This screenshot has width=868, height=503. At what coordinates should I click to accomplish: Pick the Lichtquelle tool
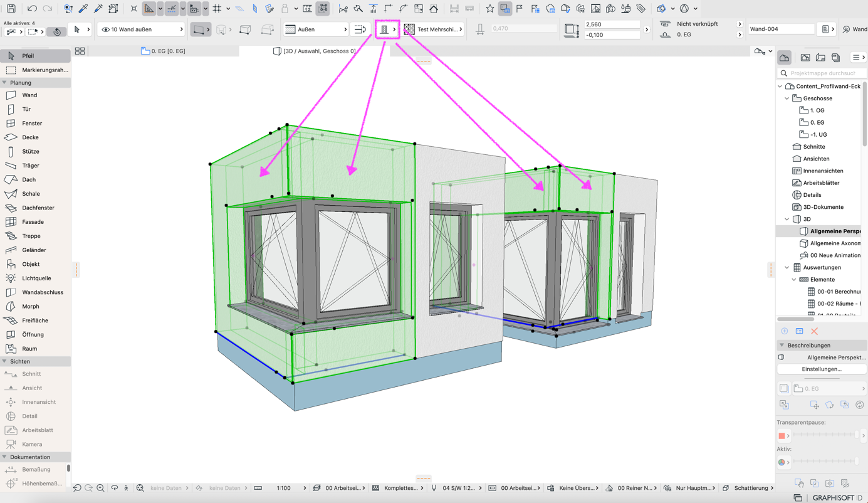35,278
